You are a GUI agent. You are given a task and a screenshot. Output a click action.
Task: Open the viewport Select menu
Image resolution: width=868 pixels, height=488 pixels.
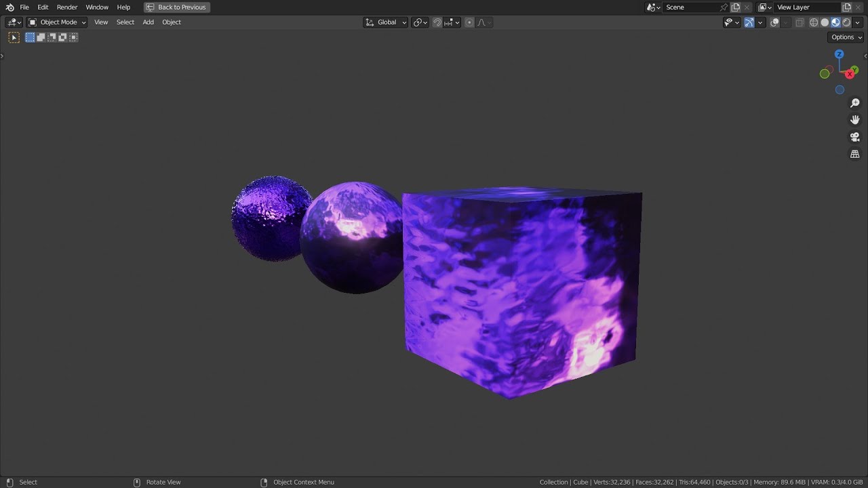point(125,22)
